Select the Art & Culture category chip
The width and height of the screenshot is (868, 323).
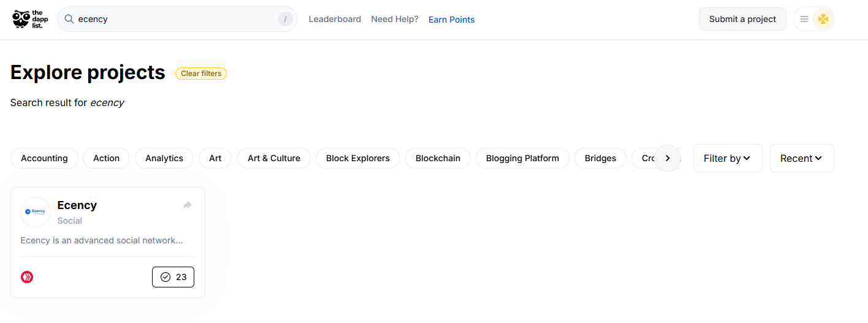274,158
